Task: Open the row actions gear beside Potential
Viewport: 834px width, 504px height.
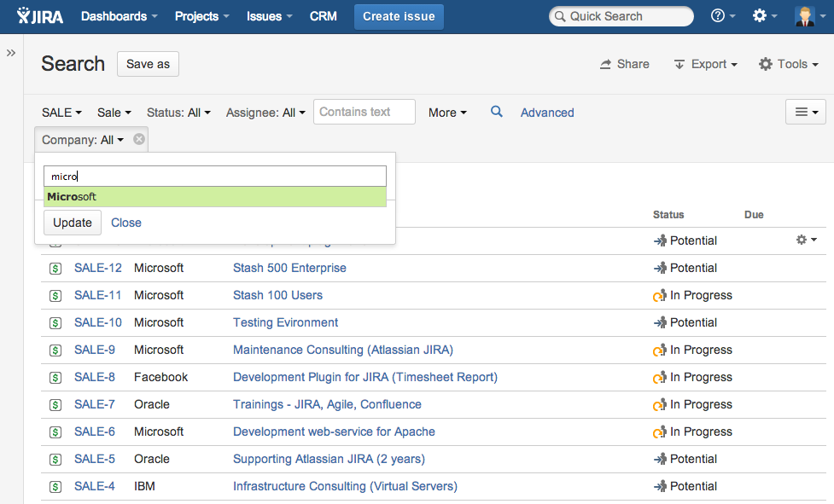Action: click(x=807, y=240)
